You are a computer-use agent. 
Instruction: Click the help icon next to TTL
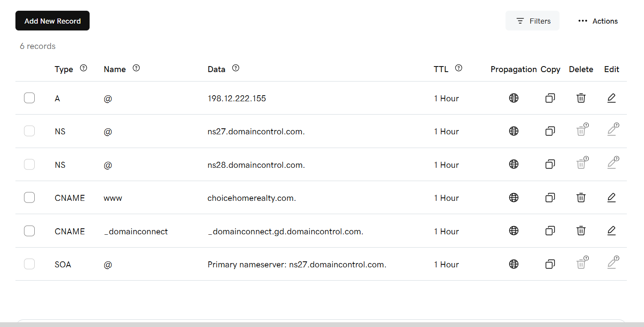click(x=458, y=68)
